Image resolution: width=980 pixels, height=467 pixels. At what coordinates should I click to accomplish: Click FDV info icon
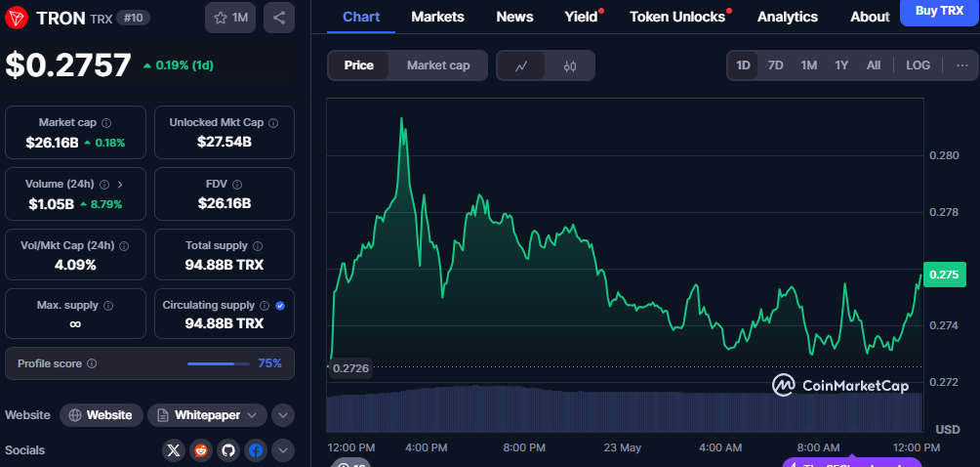(x=237, y=185)
